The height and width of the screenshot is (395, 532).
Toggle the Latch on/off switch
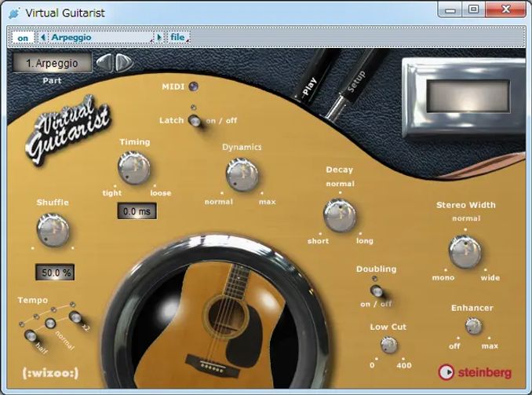pos(194,119)
